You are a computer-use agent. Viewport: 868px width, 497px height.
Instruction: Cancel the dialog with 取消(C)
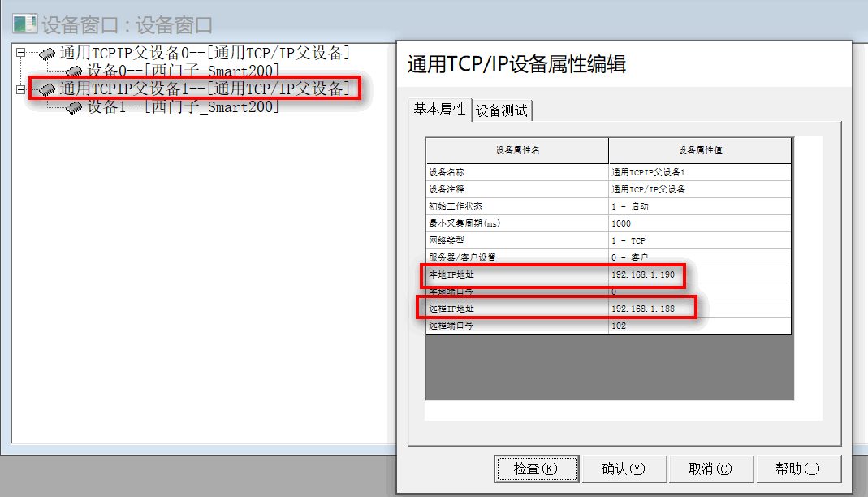tap(710, 469)
